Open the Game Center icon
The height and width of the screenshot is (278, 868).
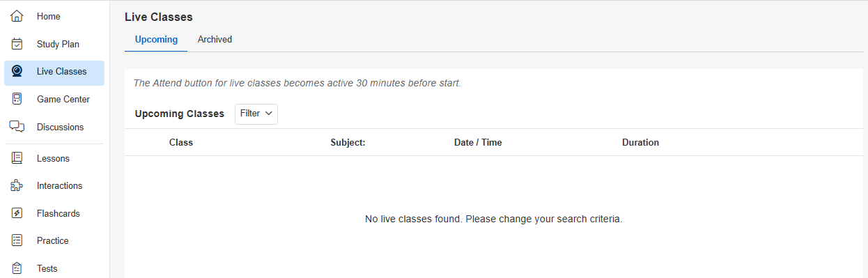coord(17,99)
